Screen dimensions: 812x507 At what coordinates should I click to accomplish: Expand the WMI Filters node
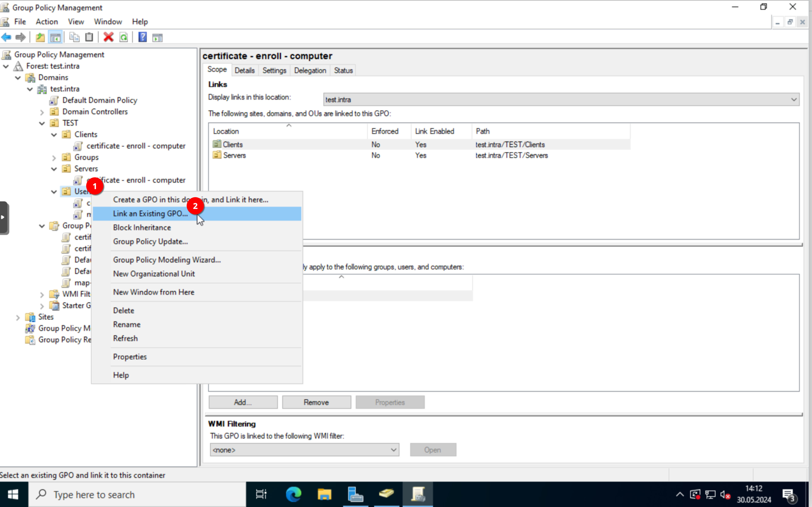tap(42, 294)
